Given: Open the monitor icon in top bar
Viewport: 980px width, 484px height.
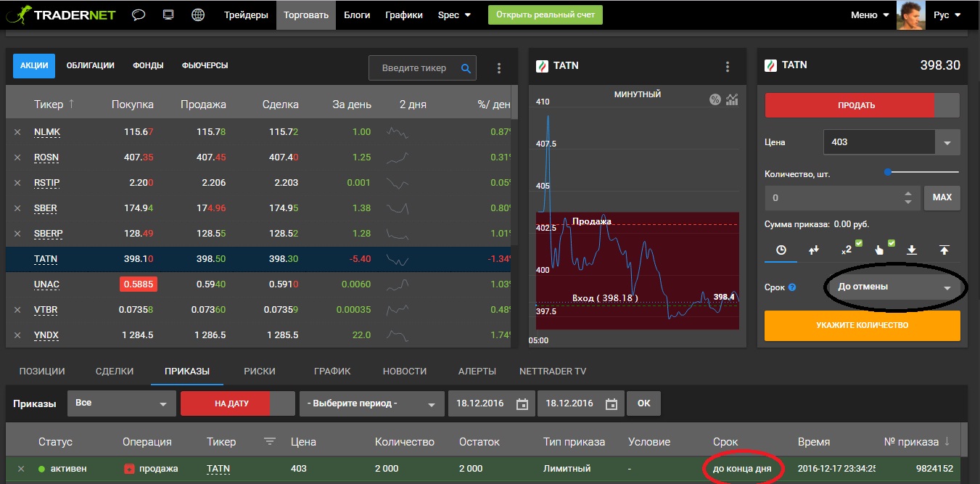Looking at the screenshot, I should [x=168, y=15].
